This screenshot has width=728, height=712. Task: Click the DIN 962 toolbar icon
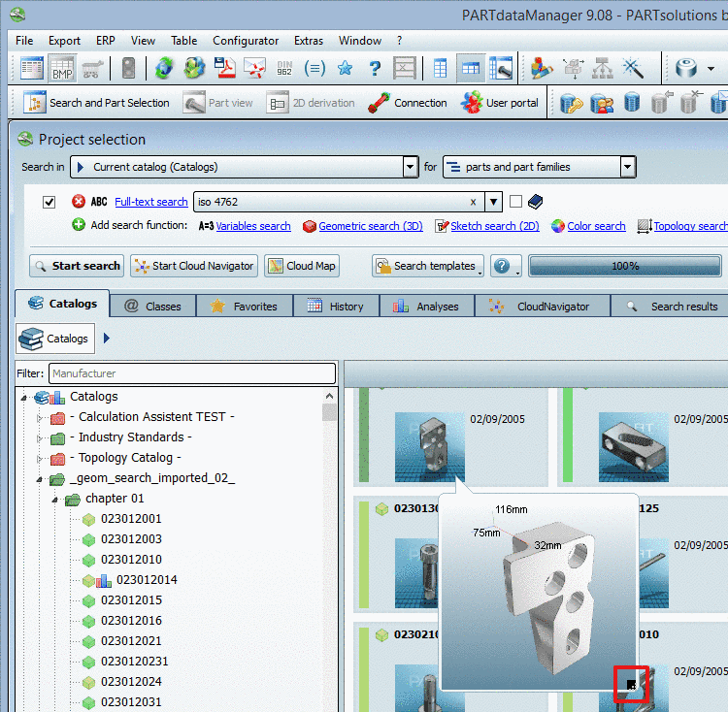[x=284, y=69]
